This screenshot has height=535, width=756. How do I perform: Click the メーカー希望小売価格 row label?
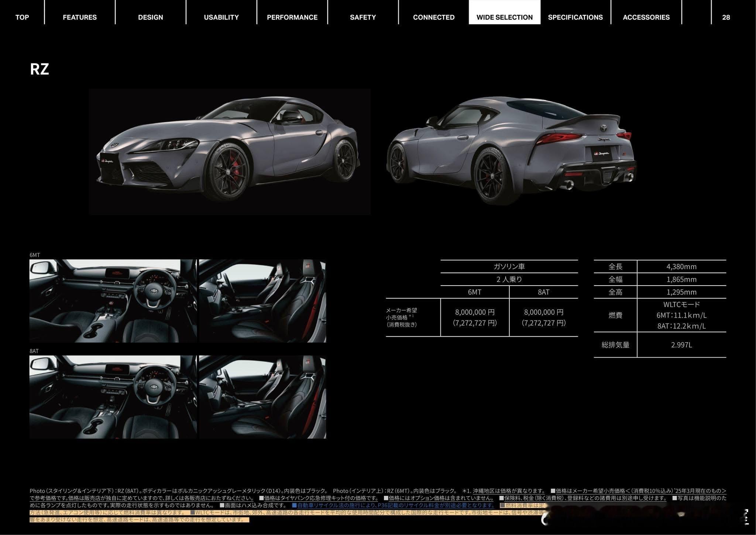pyautogui.click(x=402, y=317)
